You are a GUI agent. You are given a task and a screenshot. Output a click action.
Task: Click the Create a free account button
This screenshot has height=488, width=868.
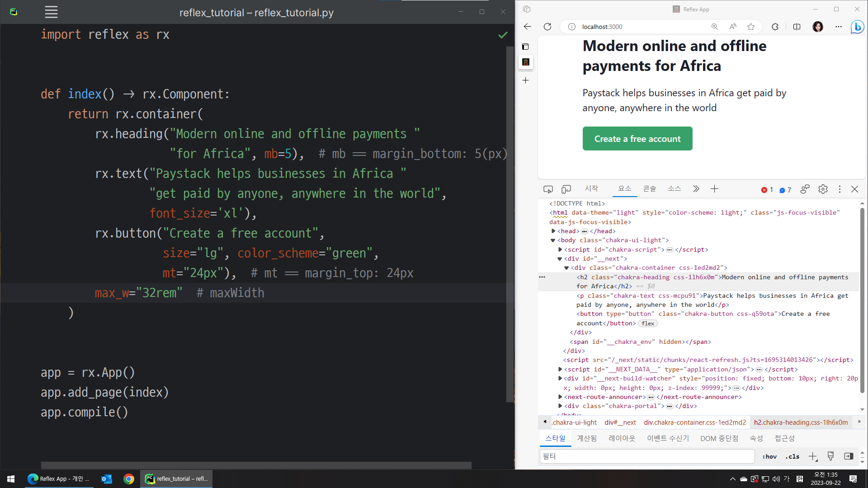pos(637,139)
